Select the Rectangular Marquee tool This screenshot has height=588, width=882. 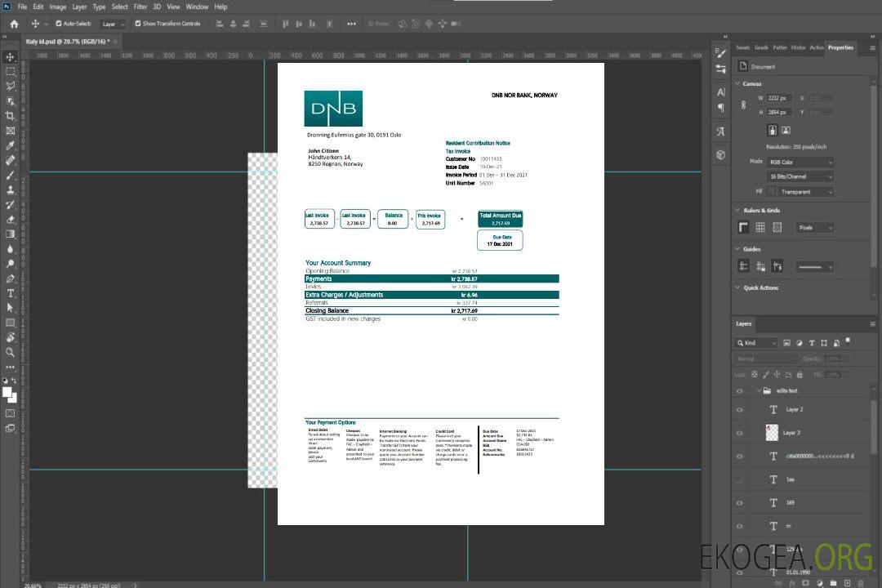tap(10, 72)
